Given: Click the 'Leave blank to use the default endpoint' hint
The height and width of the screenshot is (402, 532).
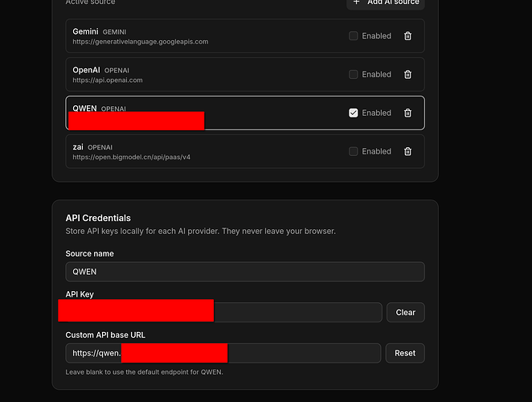Looking at the screenshot, I should (144, 372).
